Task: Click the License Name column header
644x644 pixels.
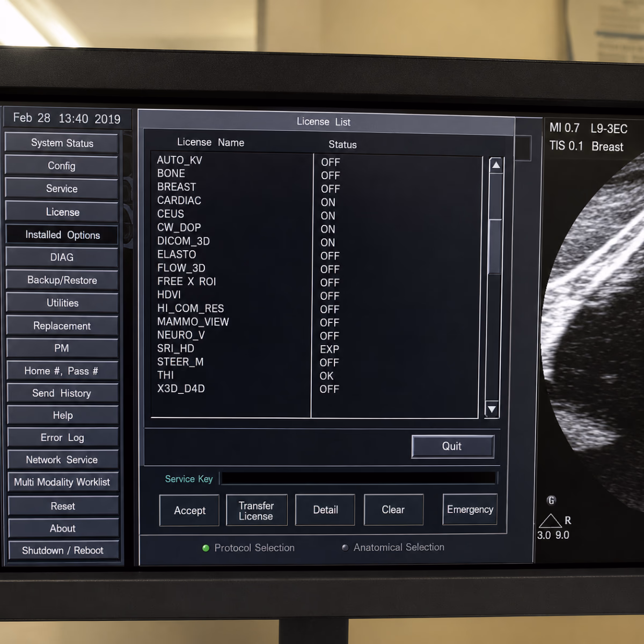Action: (210, 142)
